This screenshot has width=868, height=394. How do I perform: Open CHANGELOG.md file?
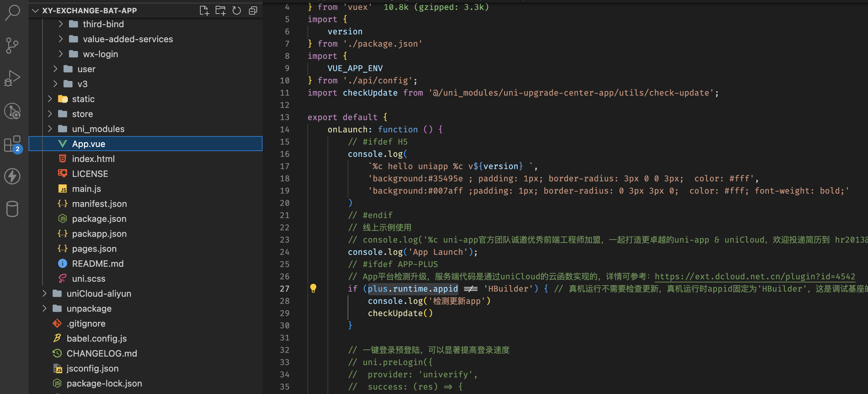tap(146, 353)
